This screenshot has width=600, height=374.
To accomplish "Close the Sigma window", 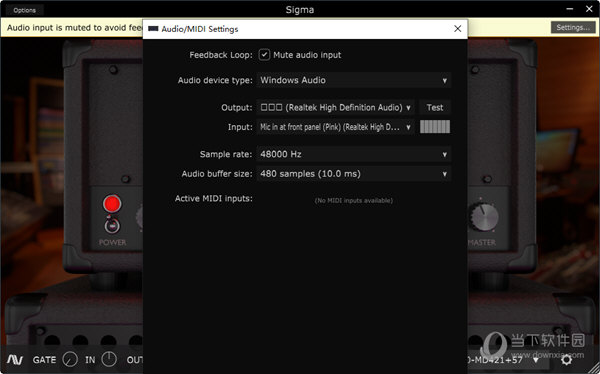I will tap(589, 8).
